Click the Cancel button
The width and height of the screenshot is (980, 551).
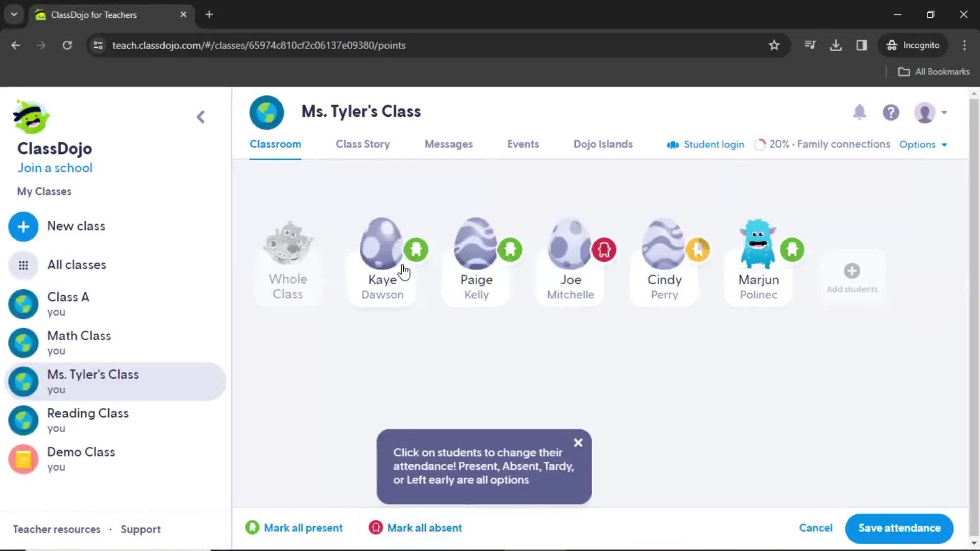816,528
